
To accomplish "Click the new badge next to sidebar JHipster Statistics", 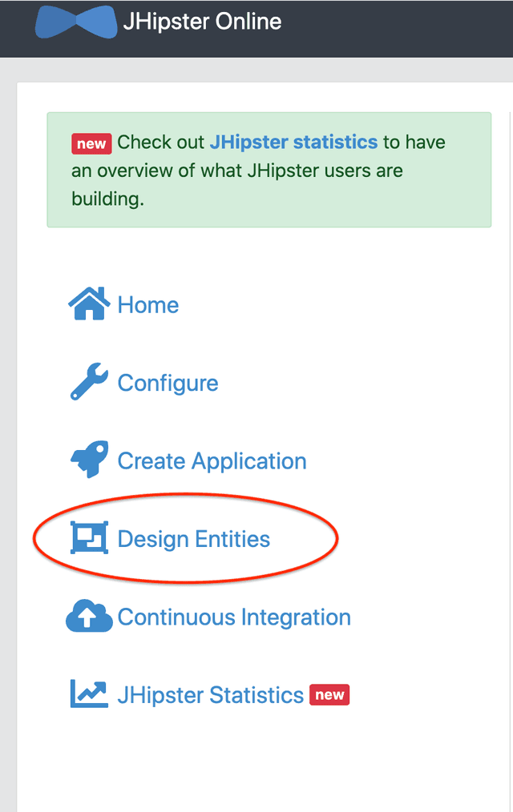I will tap(329, 694).
